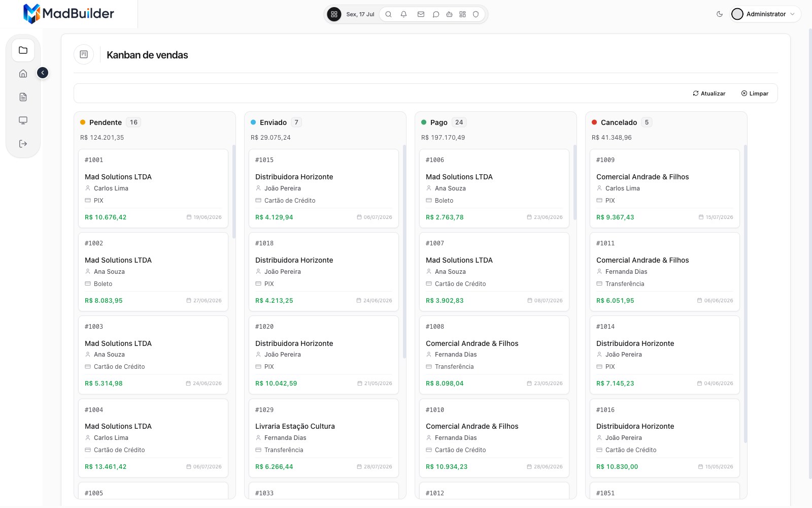812x508 pixels.
Task: Open sale card #1001
Action: tap(153, 188)
